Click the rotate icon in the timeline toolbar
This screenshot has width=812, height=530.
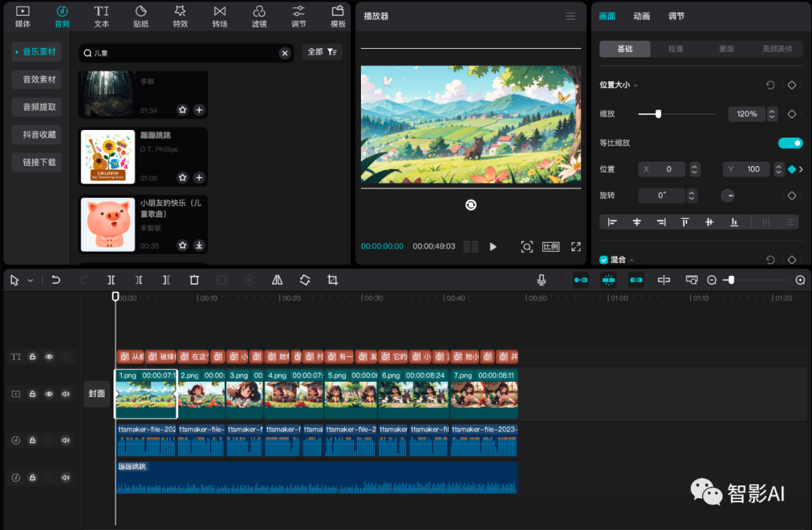coord(304,280)
